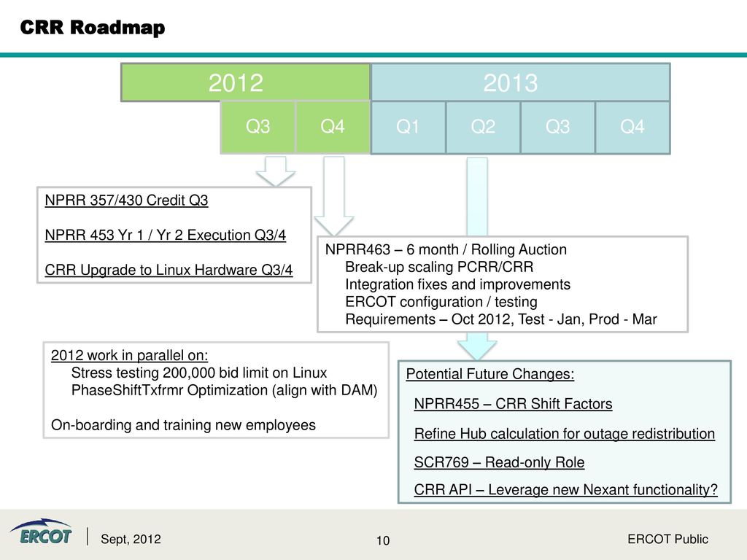Open 'NPRR455 – CRR Shift Factors' link
Viewport: 747px width, 560px height.
click(513, 404)
